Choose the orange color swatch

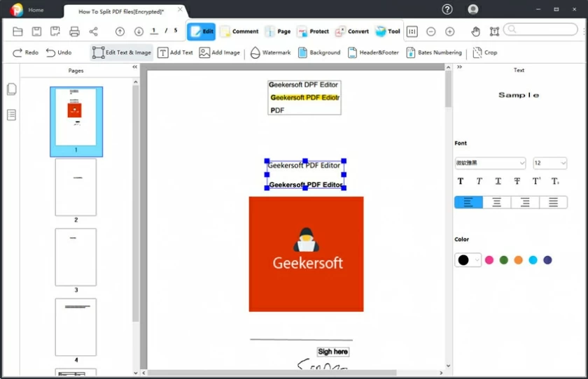518,260
